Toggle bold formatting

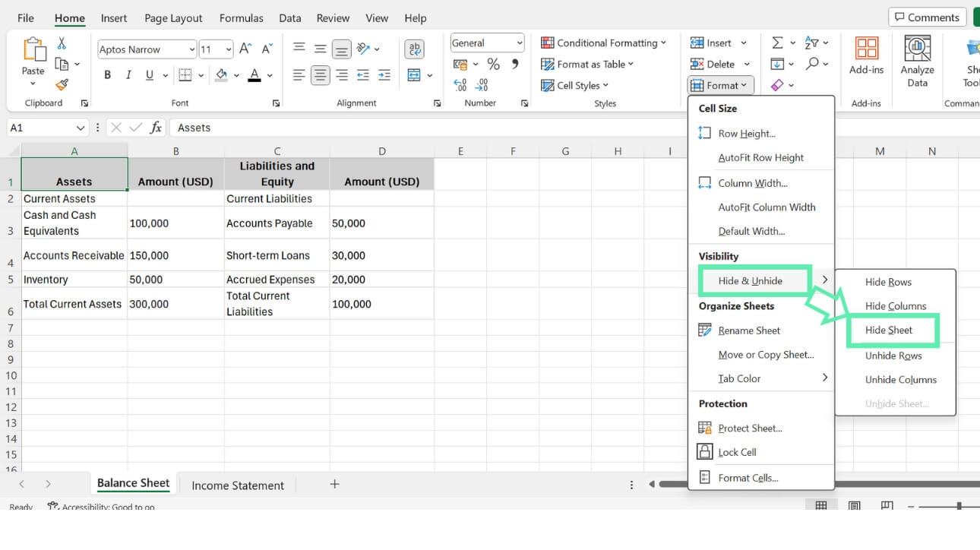(x=107, y=75)
